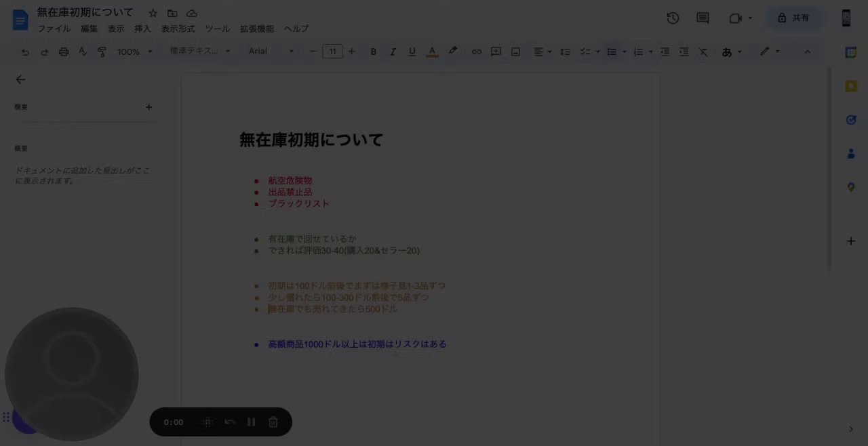Open the highlight color pen tool

coord(452,52)
